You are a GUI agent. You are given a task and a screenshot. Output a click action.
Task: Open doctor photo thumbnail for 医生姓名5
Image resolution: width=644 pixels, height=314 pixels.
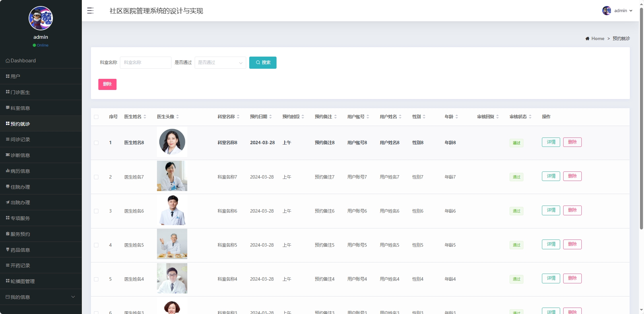click(x=172, y=244)
